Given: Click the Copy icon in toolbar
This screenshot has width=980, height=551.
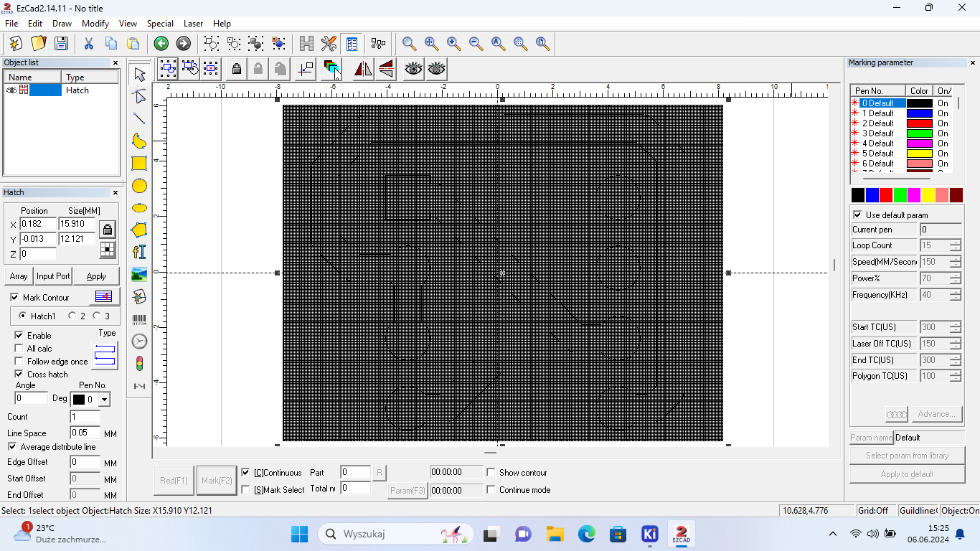Looking at the screenshot, I should pos(111,43).
